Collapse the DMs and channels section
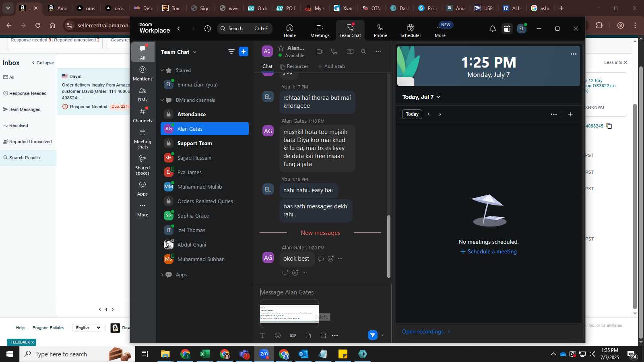 (x=162, y=100)
